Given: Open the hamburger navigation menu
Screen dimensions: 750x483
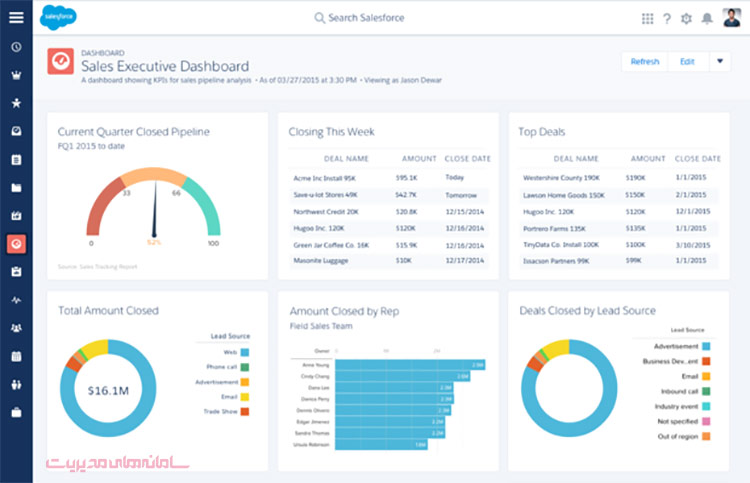Looking at the screenshot, I should click(x=16, y=18).
